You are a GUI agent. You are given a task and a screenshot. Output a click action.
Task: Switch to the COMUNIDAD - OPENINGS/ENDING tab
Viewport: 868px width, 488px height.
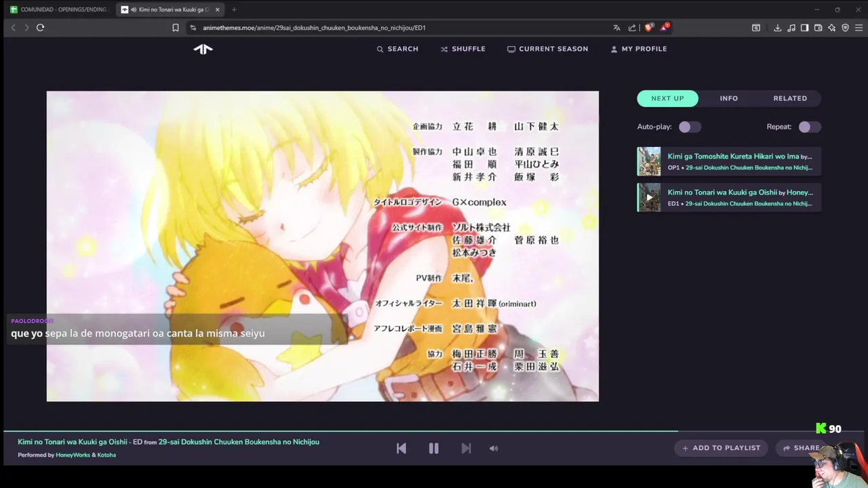(59, 9)
